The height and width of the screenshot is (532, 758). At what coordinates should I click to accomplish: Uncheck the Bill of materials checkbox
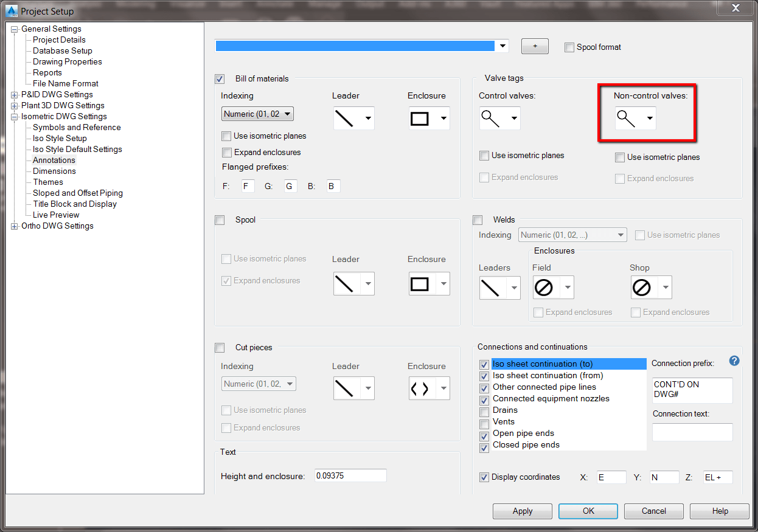(x=220, y=78)
